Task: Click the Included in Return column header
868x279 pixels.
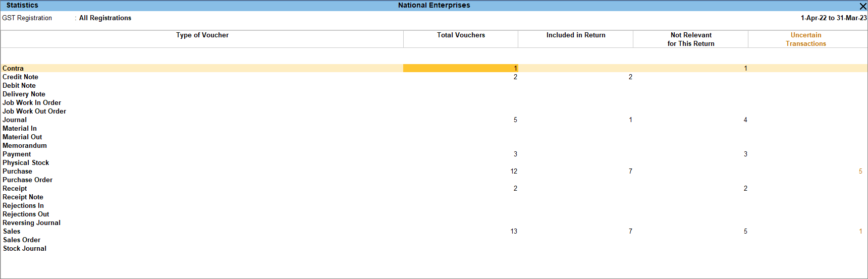Action: point(576,35)
